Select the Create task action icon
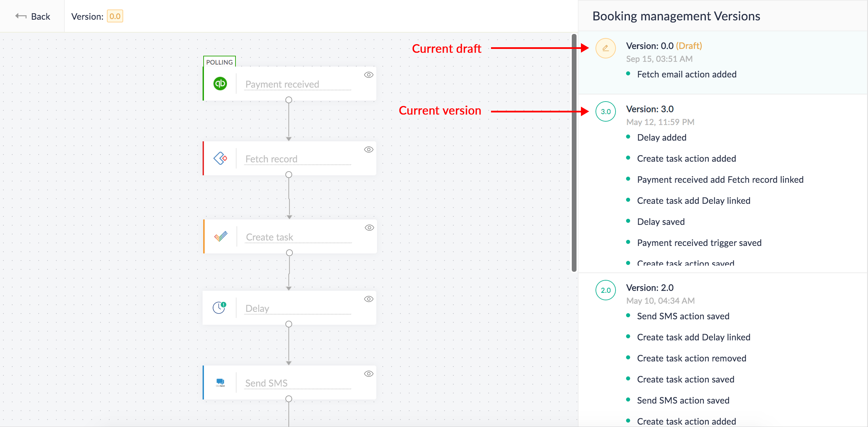 (220, 236)
